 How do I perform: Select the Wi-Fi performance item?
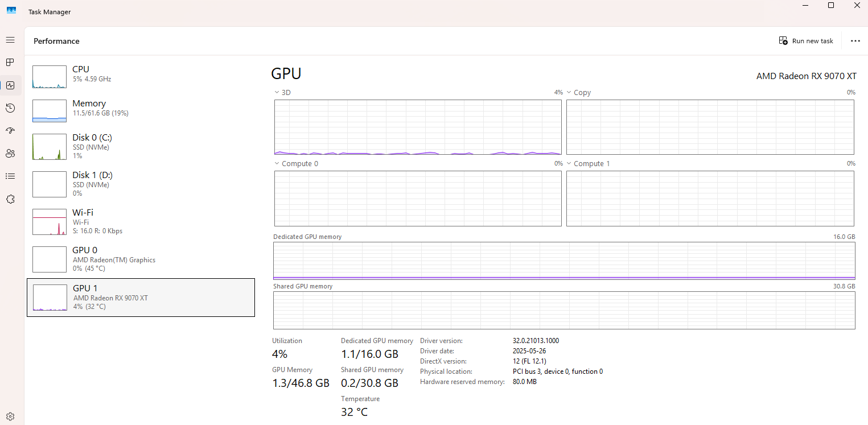(x=141, y=221)
